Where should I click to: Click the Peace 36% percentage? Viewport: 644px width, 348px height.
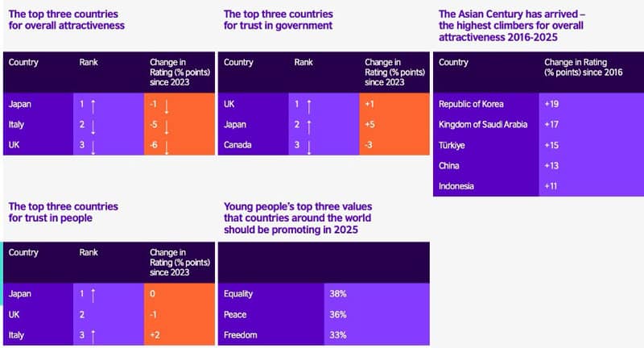coord(338,314)
